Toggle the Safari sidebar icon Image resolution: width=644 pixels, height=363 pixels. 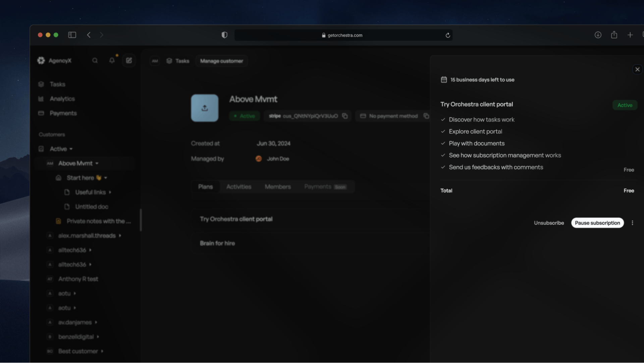pos(72,35)
